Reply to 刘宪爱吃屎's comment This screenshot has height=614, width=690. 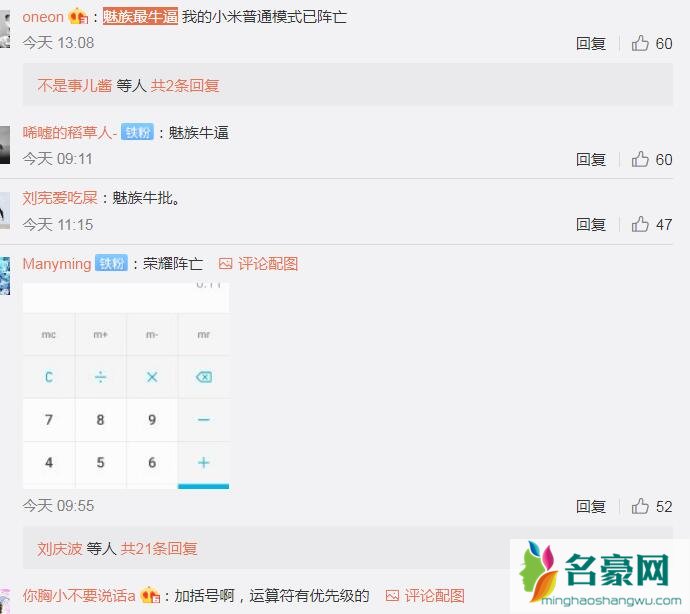591,225
